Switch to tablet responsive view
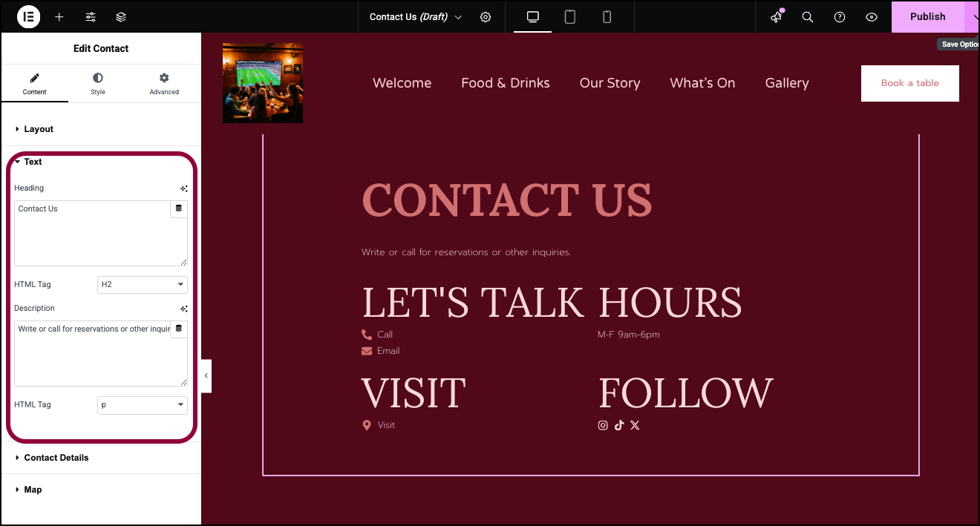 click(570, 17)
